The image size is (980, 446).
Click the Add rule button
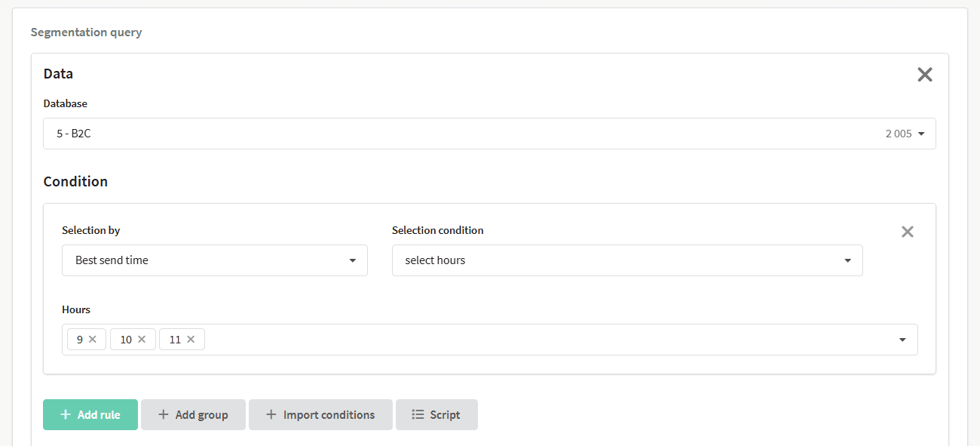click(x=90, y=414)
